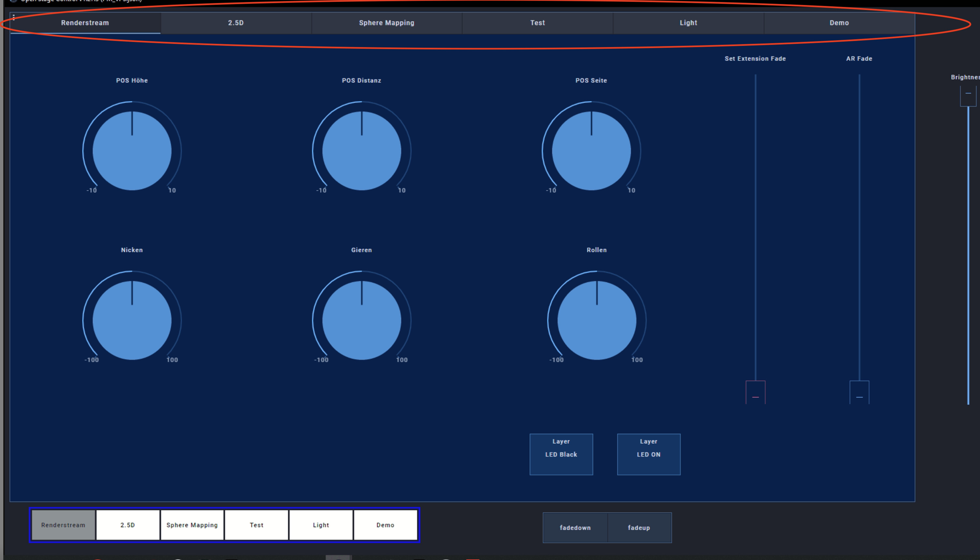Open the three-dot main menu icon
This screenshot has height=560, width=980.
point(13,17)
